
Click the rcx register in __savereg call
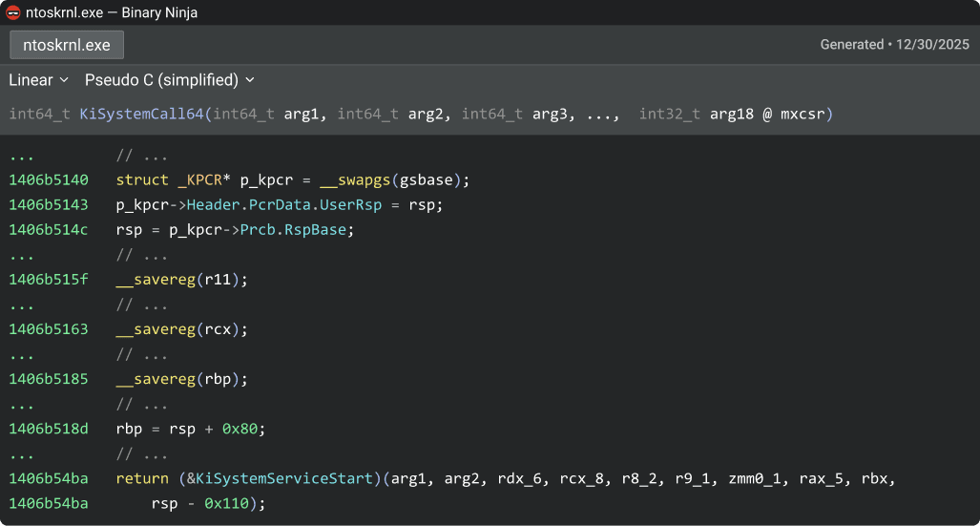[223, 329]
